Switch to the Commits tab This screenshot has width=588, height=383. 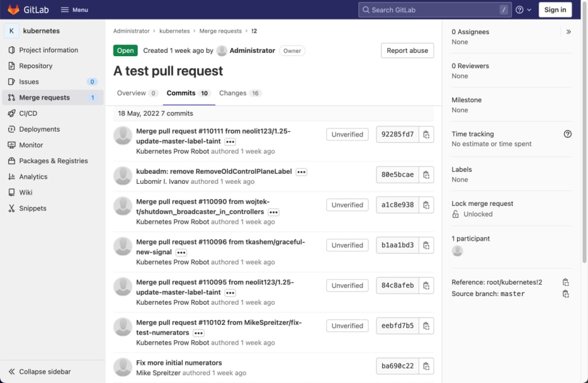click(x=188, y=93)
